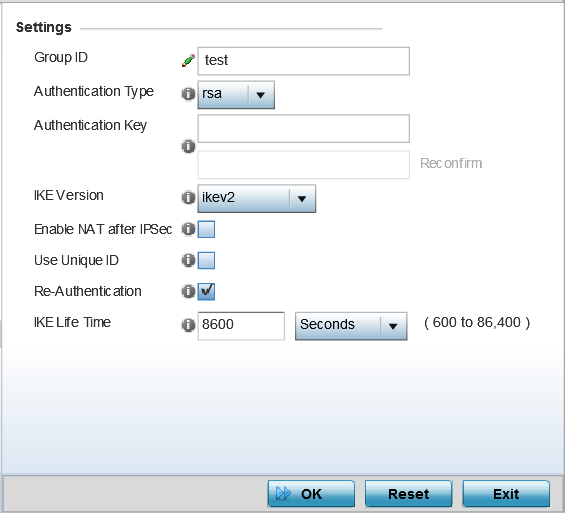The height and width of the screenshot is (513, 565).
Task: Click info icon beside Authentication Key
Action: tap(188, 147)
